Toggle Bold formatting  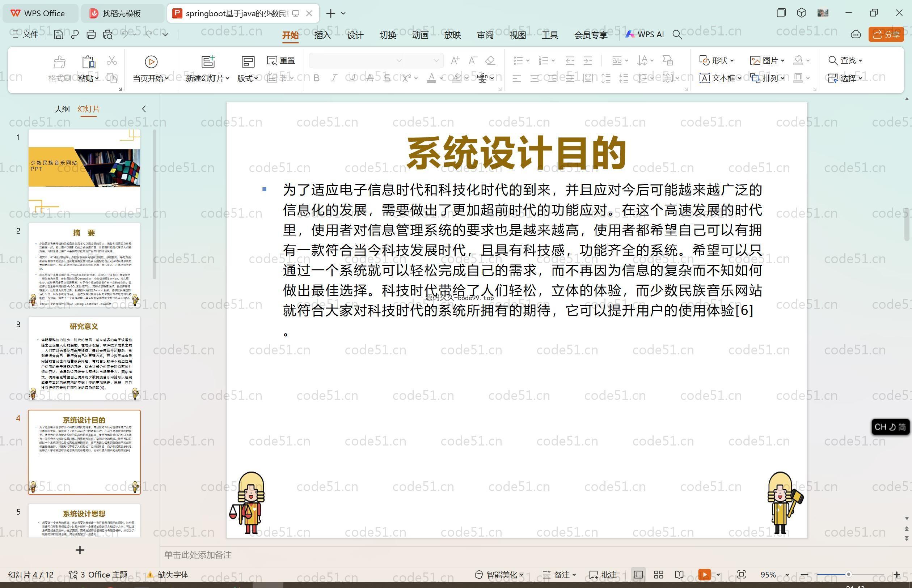(x=316, y=78)
